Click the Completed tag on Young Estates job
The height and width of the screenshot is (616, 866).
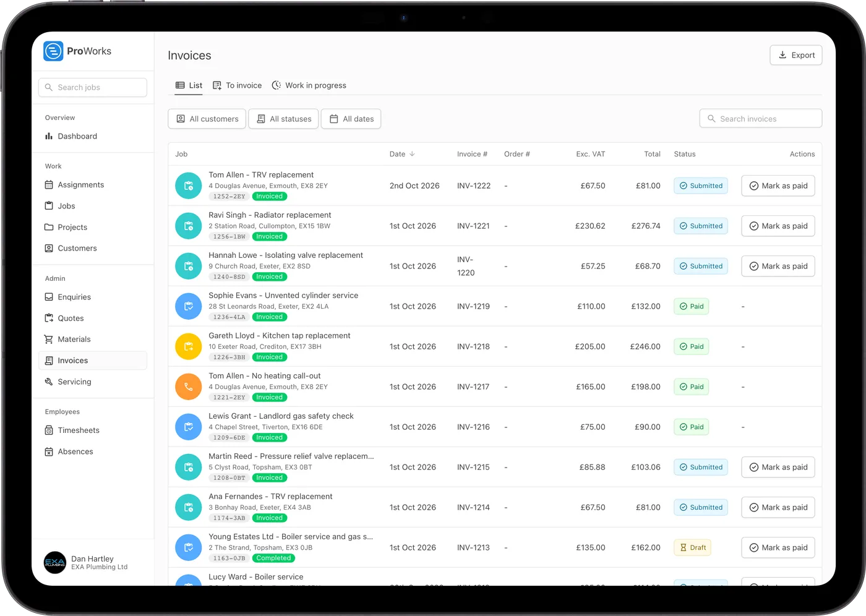273,558
